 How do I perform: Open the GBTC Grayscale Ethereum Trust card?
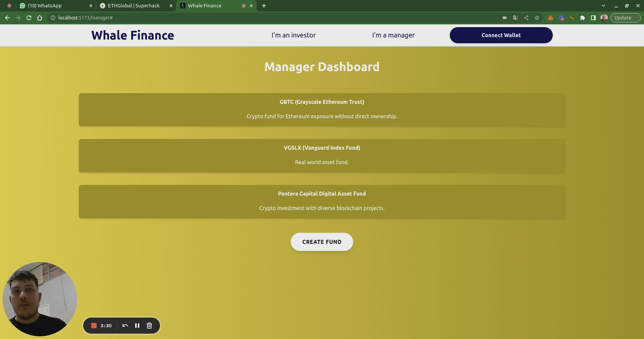click(322, 110)
